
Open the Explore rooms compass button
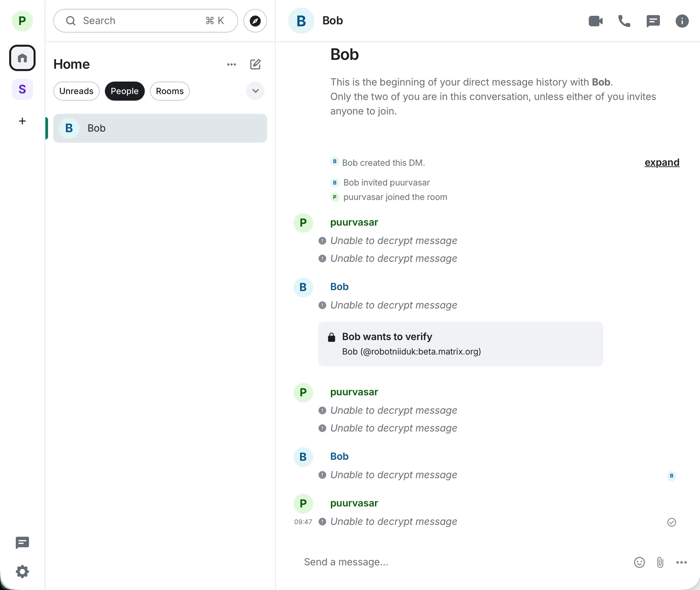pyautogui.click(x=255, y=21)
